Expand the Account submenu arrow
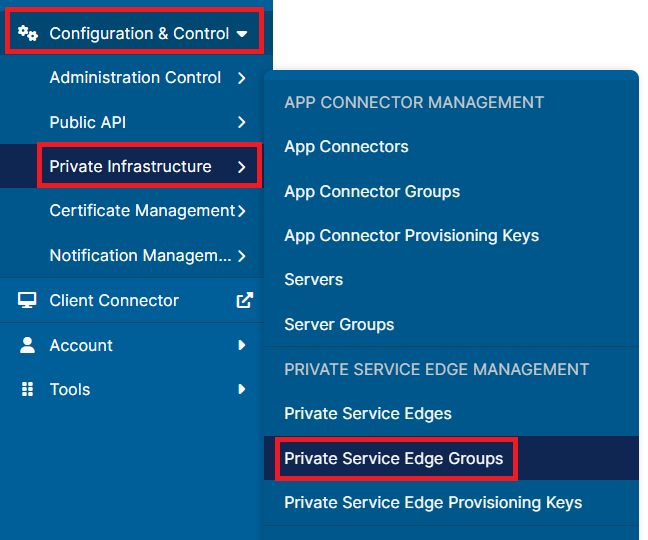Image resolution: width=648 pixels, height=540 pixels. pyautogui.click(x=242, y=345)
